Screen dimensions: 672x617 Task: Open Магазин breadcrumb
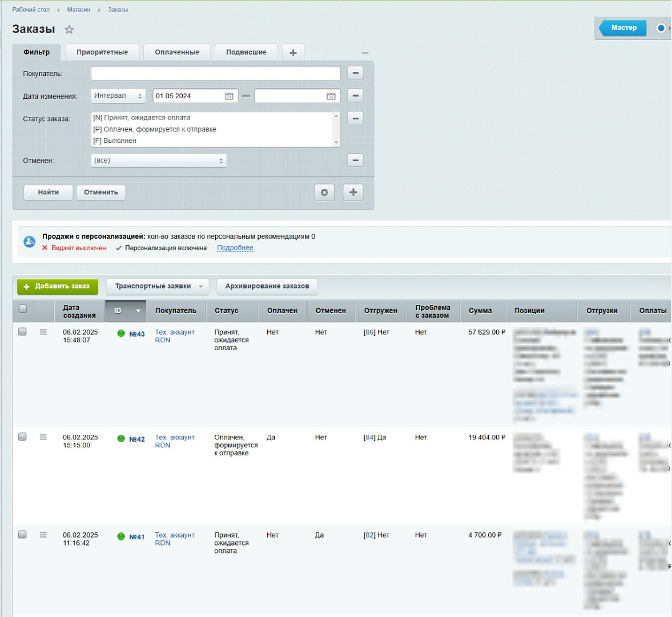78,10
